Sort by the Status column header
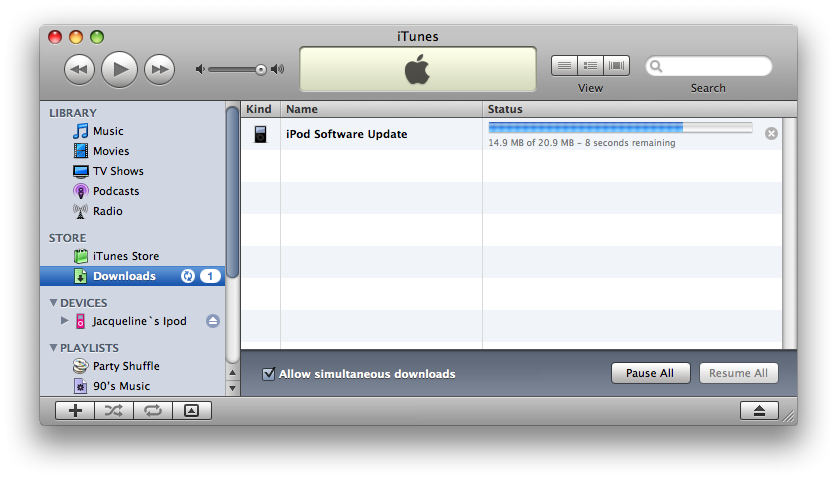The height and width of the screenshot is (480, 837). click(x=639, y=109)
